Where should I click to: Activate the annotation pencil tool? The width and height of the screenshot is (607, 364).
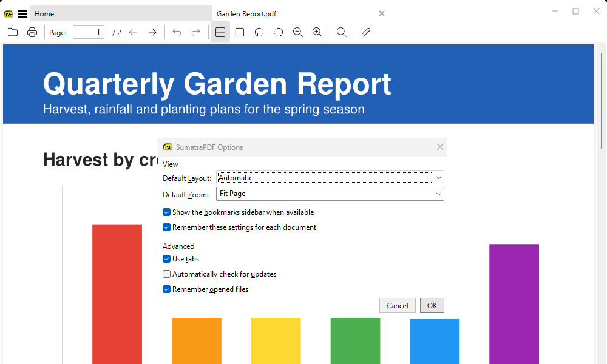[366, 32]
